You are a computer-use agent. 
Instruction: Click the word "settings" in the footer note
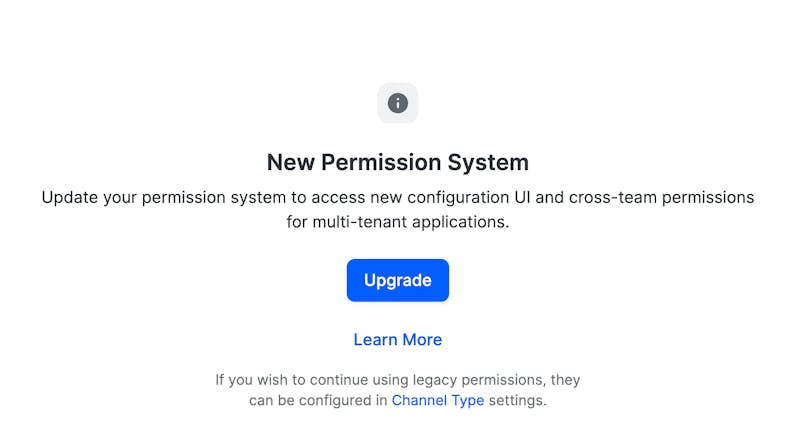pos(517,400)
